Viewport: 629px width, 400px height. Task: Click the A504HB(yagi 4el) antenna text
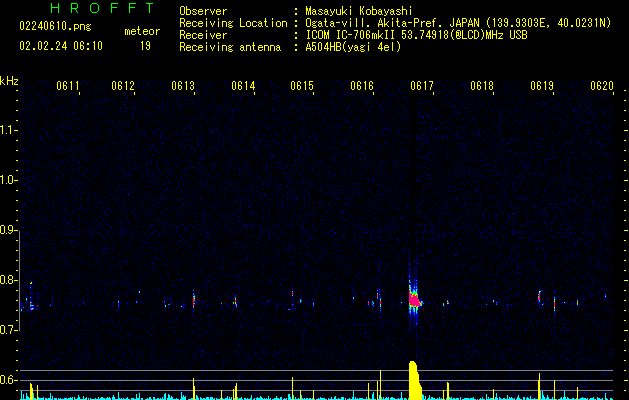click(x=353, y=47)
